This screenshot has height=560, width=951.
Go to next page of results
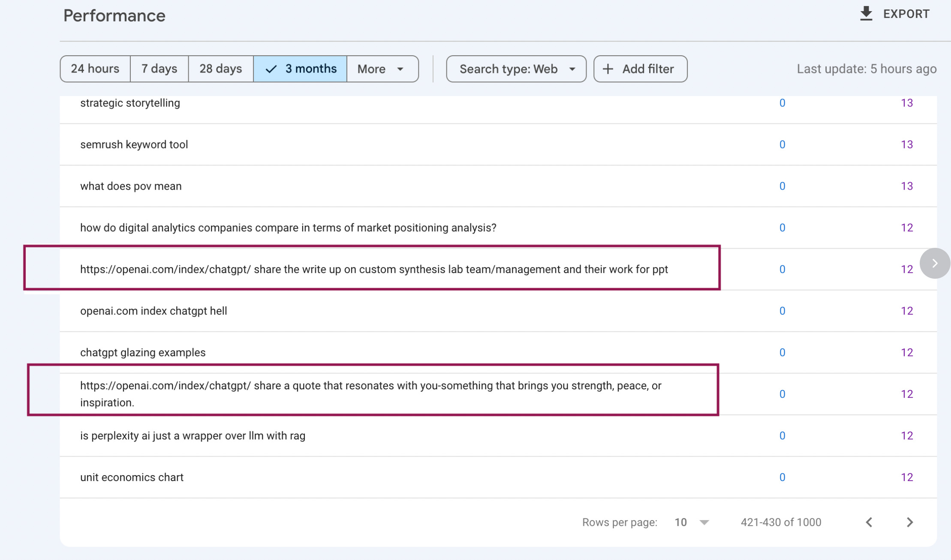coord(909,522)
